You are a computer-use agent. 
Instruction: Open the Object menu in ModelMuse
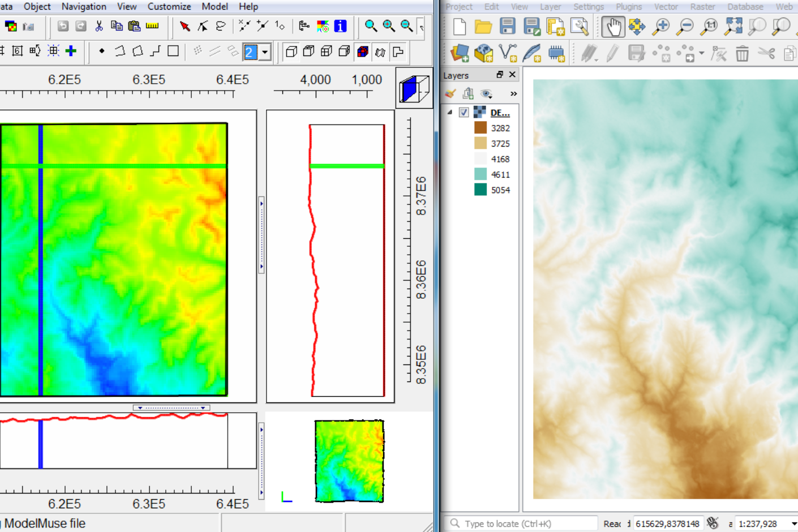(x=37, y=7)
